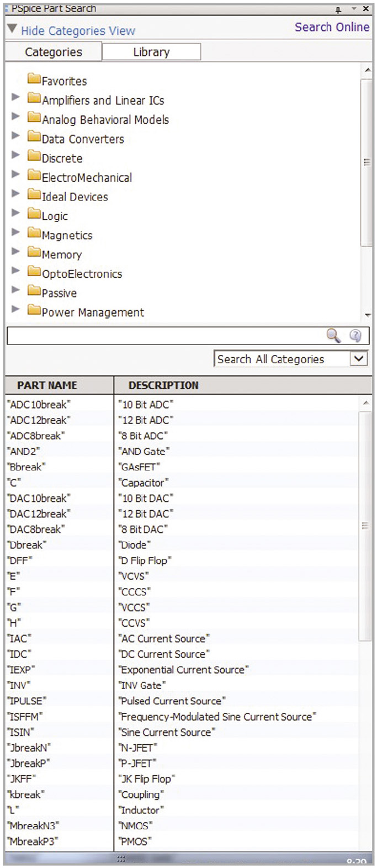The height and width of the screenshot is (868, 377).
Task: Close the PSpice Part Search panel
Action: click(x=365, y=9)
